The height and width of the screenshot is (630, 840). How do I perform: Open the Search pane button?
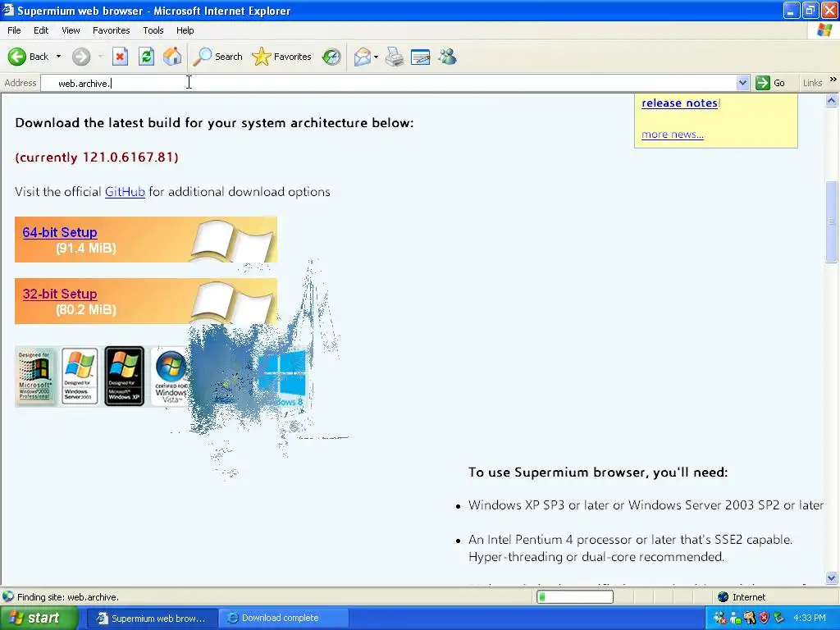[x=217, y=57]
